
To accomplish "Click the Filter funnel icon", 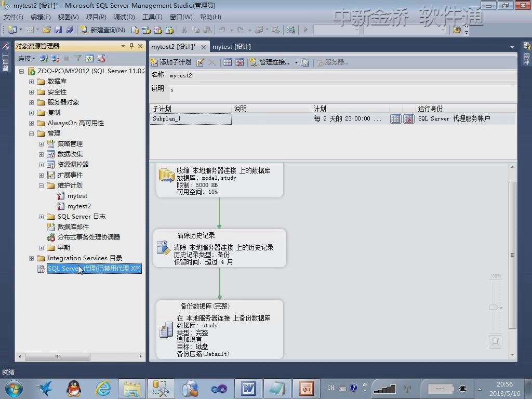I will pyautogui.click(x=78, y=59).
